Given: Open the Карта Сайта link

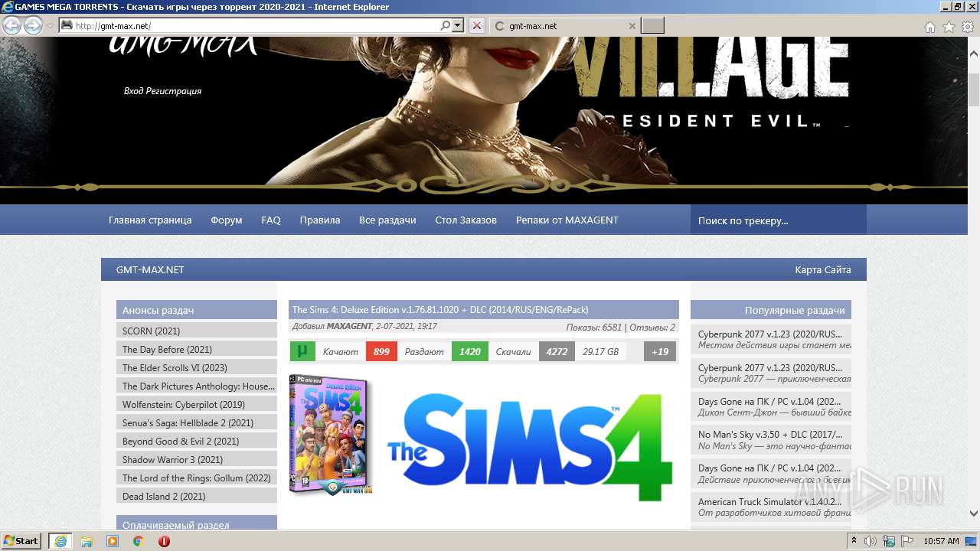Looking at the screenshot, I should click(823, 269).
